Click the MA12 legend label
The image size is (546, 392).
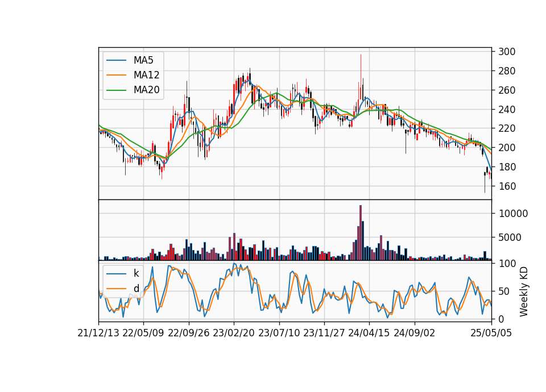point(146,75)
